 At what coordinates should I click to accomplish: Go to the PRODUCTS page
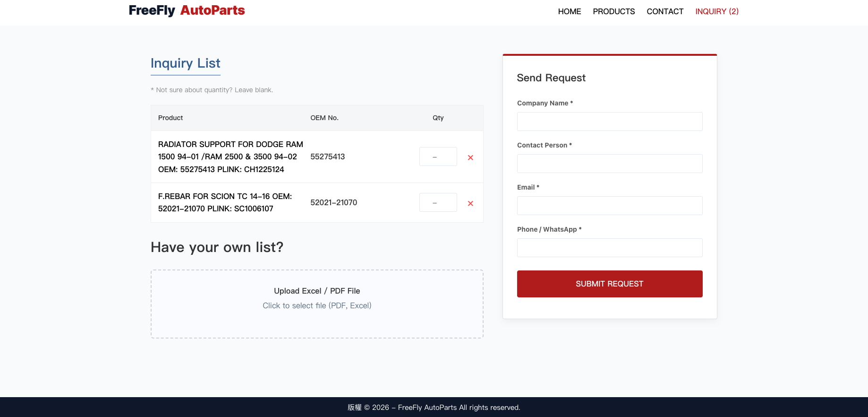point(613,11)
